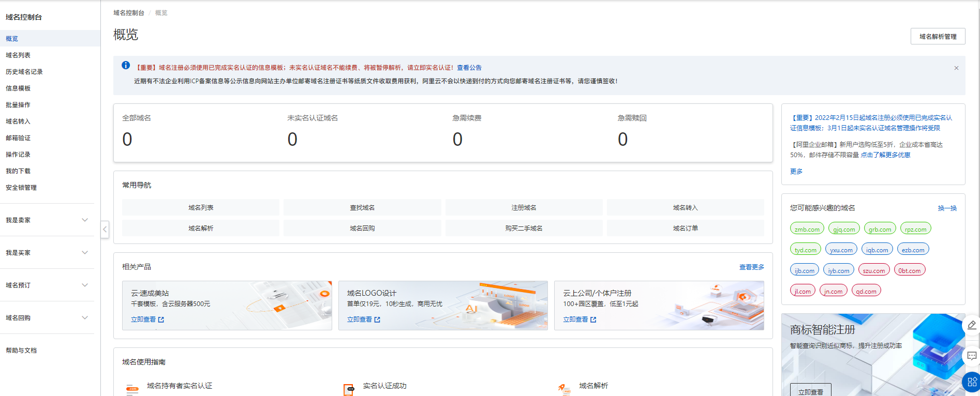The image size is (980, 396).
Task: Click 注册域名 in 常用导航
Action: tap(524, 208)
